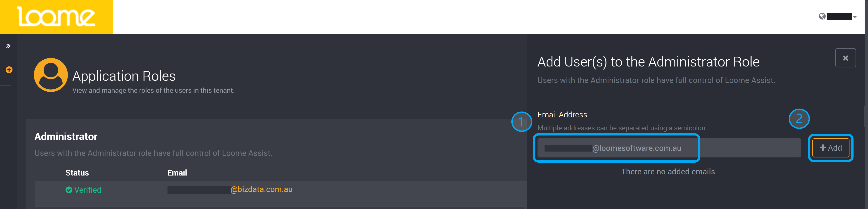Click the globe icon in header
Image resolution: width=868 pixels, height=209 pixels.
822,16
